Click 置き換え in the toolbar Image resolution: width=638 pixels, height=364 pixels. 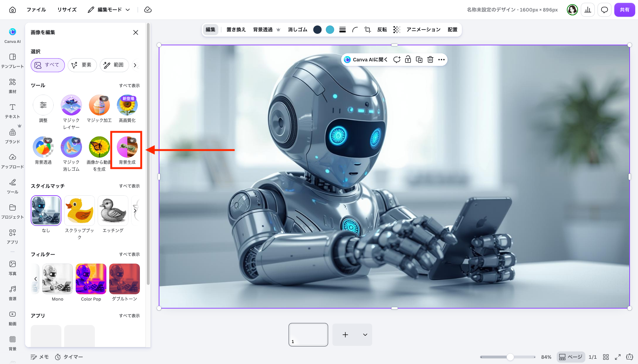coord(236,30)
